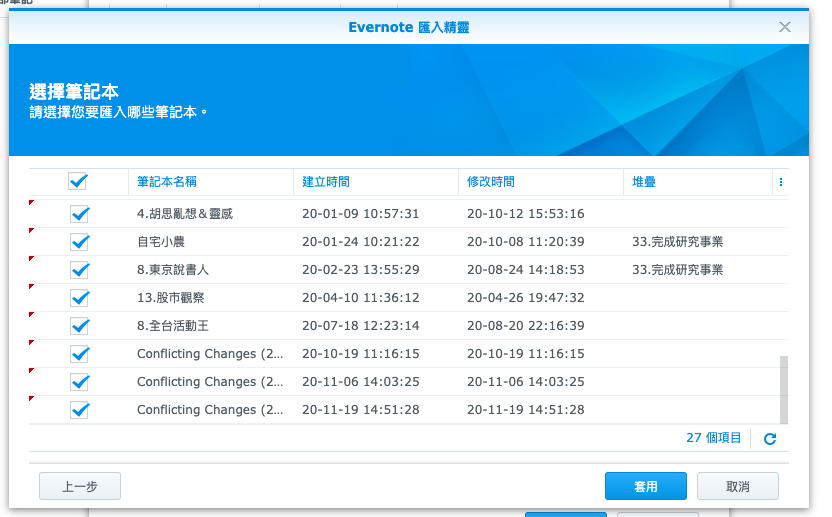This screenshot has width=832, height=517.
Task: Uncheck the 8.全台活動王 notebook checkbox
Action: pyautogui.click(x=80, y=326)
